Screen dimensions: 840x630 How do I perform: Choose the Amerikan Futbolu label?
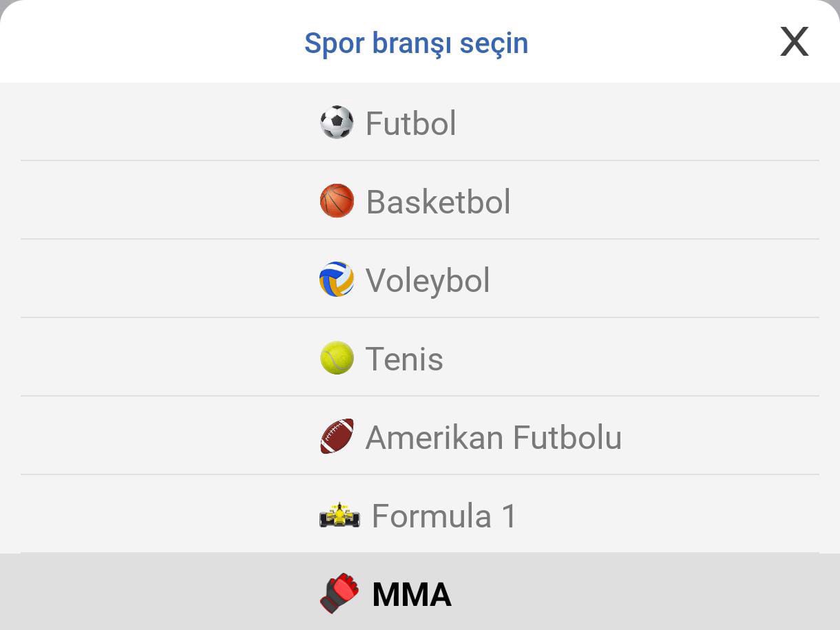tap(493, 438)
